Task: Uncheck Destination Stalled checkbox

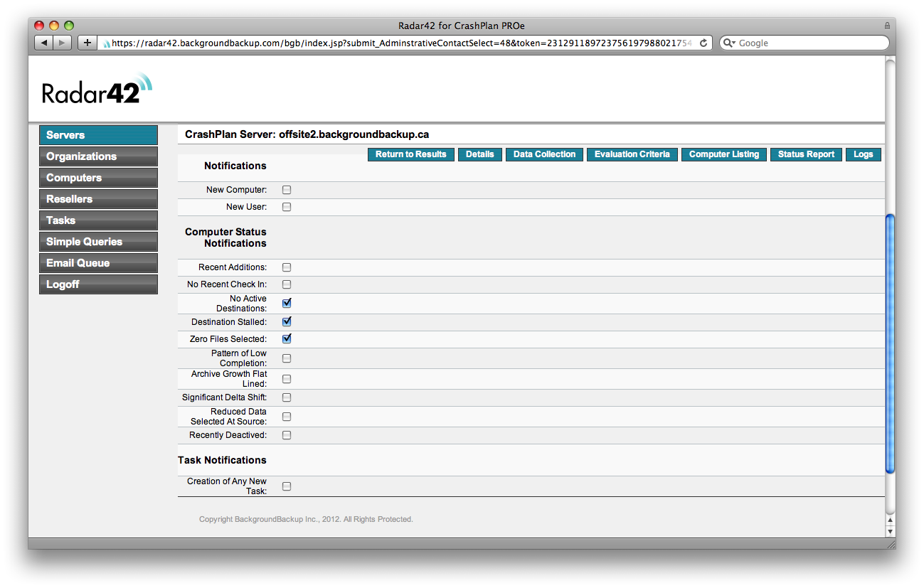Action: pos(287,321)
